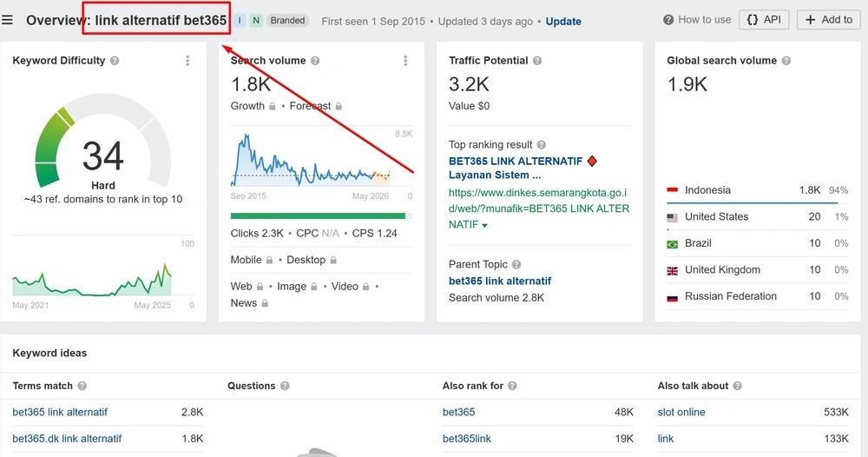868x457 pixels.
Task: Click the Mobile label
Action: (x=246, y=260)
